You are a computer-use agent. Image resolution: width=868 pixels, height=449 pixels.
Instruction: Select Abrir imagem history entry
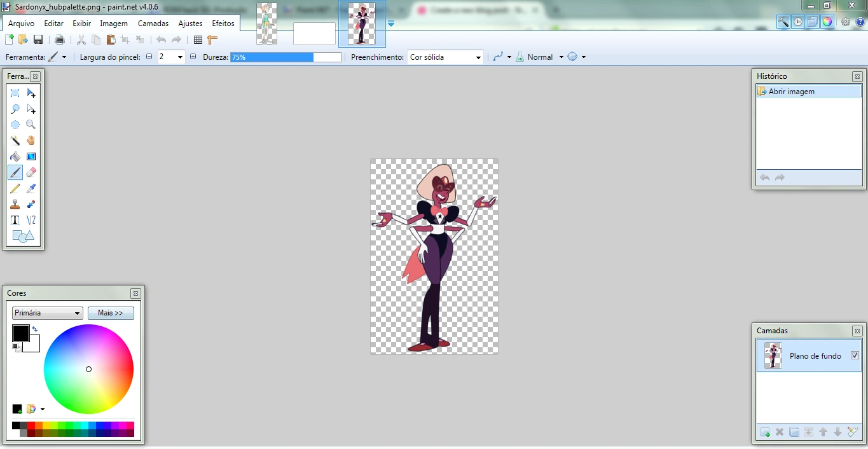pos(808,92)
